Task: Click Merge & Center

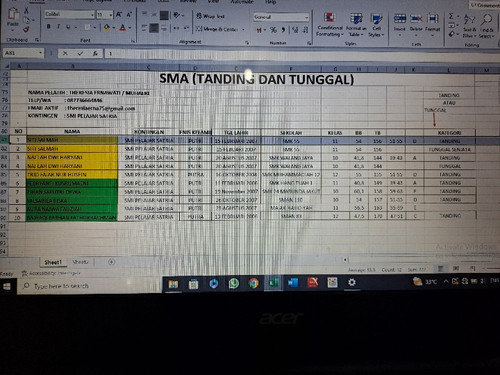Action: pos(217,29)
